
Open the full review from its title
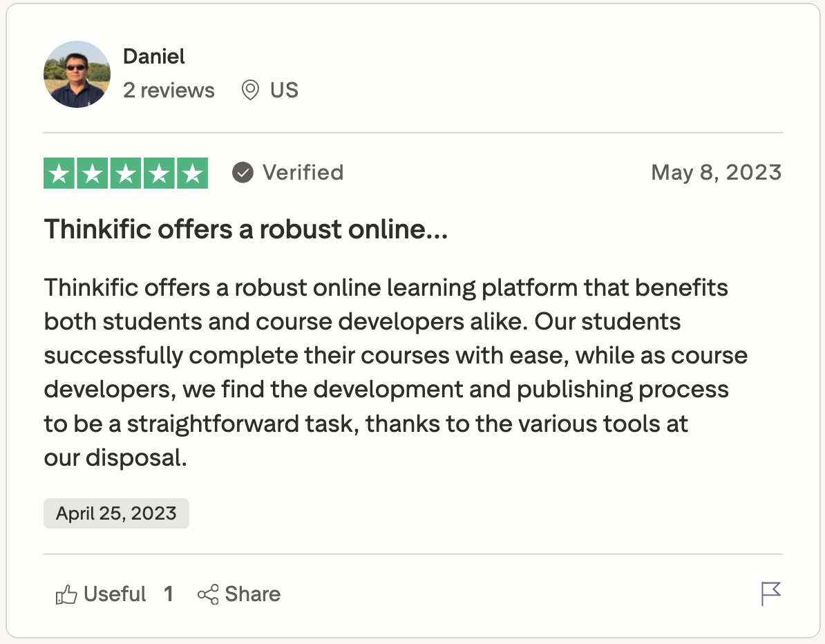point(245,229)
